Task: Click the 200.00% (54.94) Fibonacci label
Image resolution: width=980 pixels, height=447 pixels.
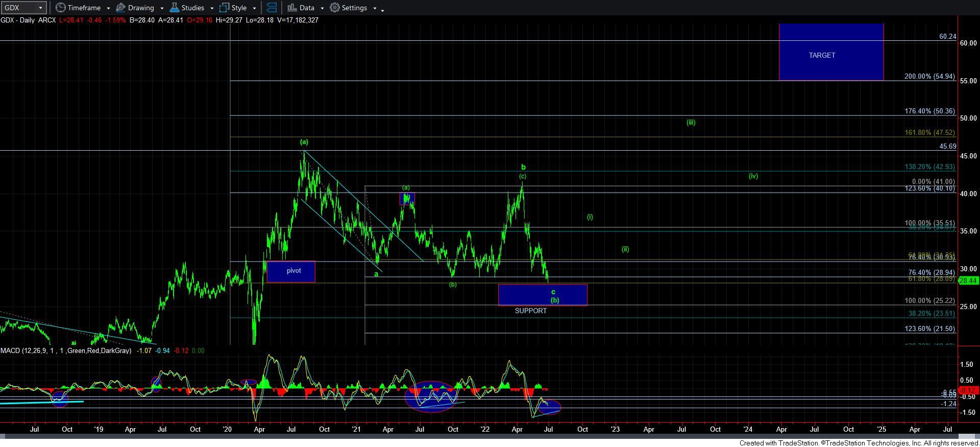Action: coord(929,76)
